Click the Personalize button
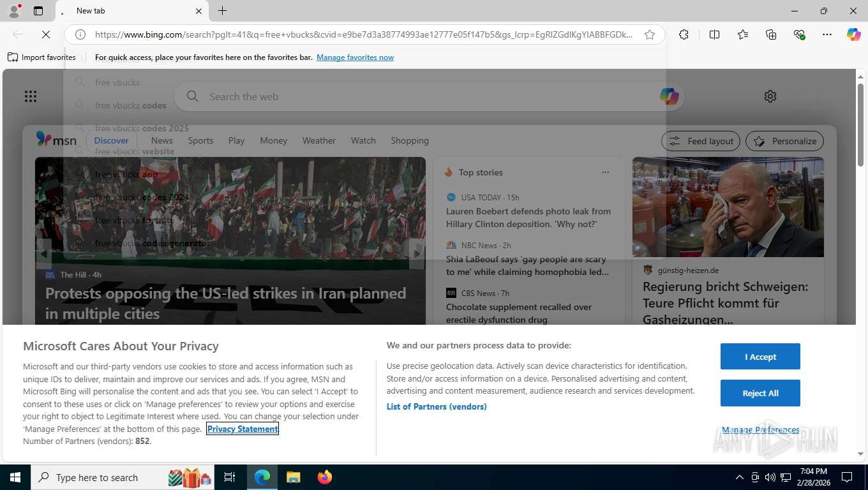This screenshot has height=490, width=868. tap(785, 141)
